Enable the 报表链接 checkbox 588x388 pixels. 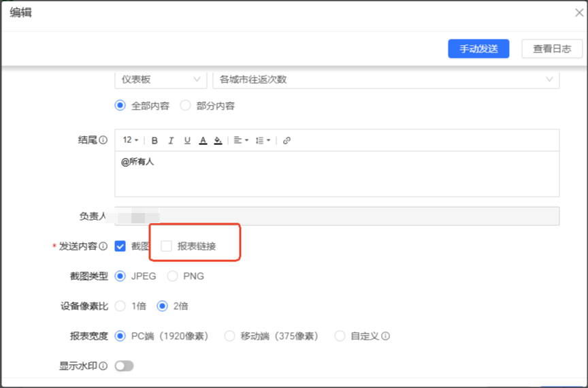click(166, 246)
